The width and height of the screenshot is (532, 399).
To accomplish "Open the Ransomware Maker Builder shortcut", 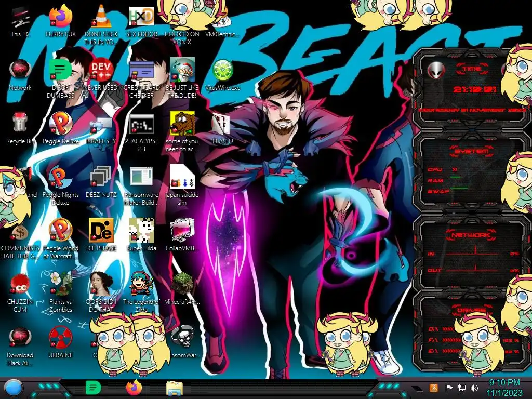I will pos(141,186).
